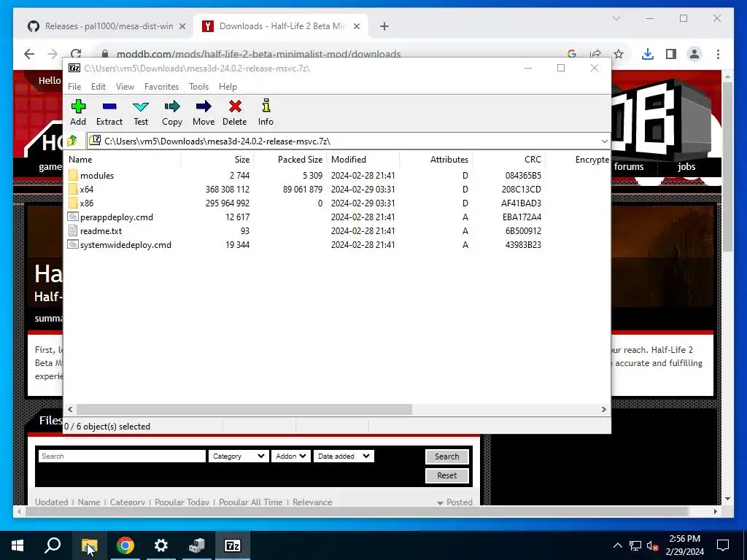Click 7-Zip horizontal scrollbar thumb
747x560 pixels.
[x=244, y=410]
